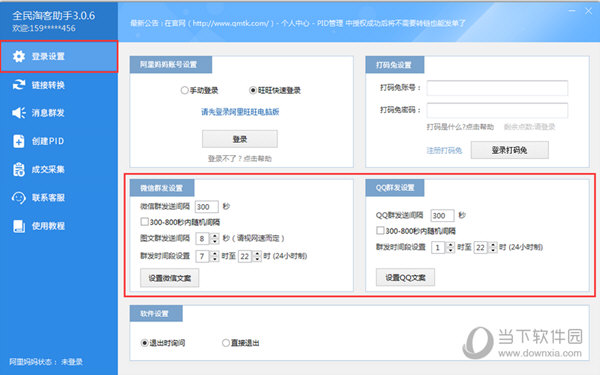
Task: Adjust WeChat end hour spinner showing 22
Action: click(258, 256)
